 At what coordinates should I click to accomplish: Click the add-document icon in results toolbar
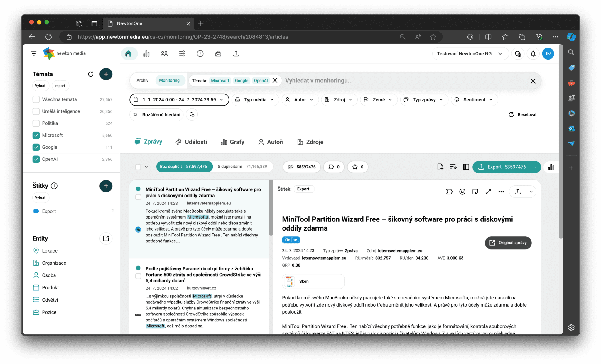440,167
